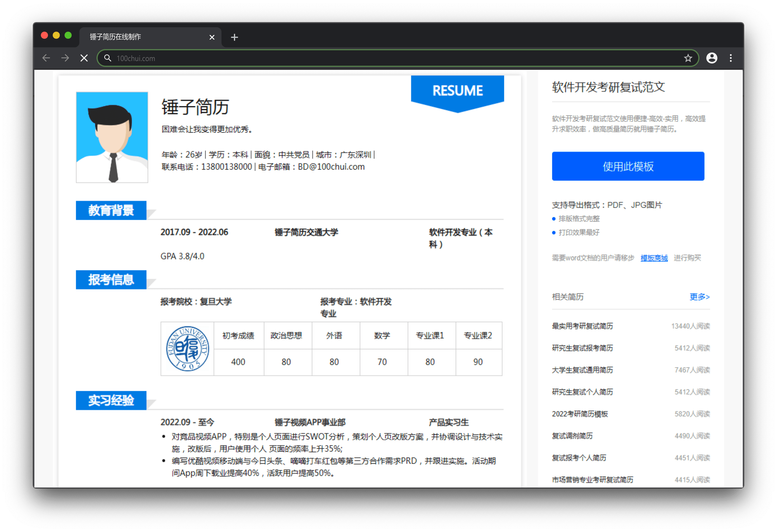This screenshot has height=532, width=777.
Task: Click the Fudan University logo
Action: 187,349
